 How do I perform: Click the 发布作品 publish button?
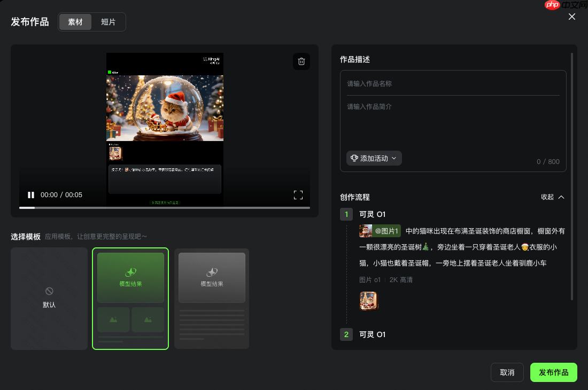pyautogui.click(x=553, y=372)
